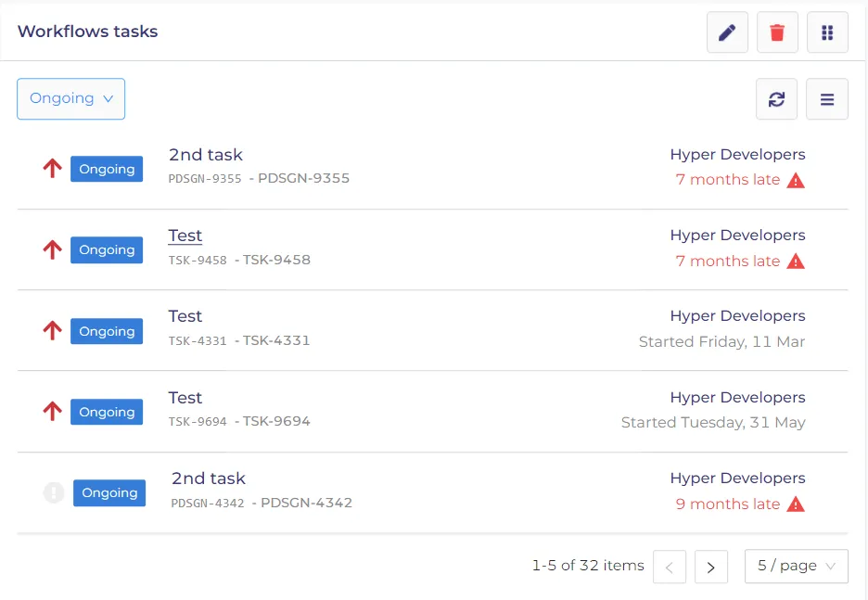Image resolution: width=868 pixels, height=600 pixels.
Task: Click warning triangle on PDSGN-9355 row
Action: pyautogui.click(x=796, y=181)
